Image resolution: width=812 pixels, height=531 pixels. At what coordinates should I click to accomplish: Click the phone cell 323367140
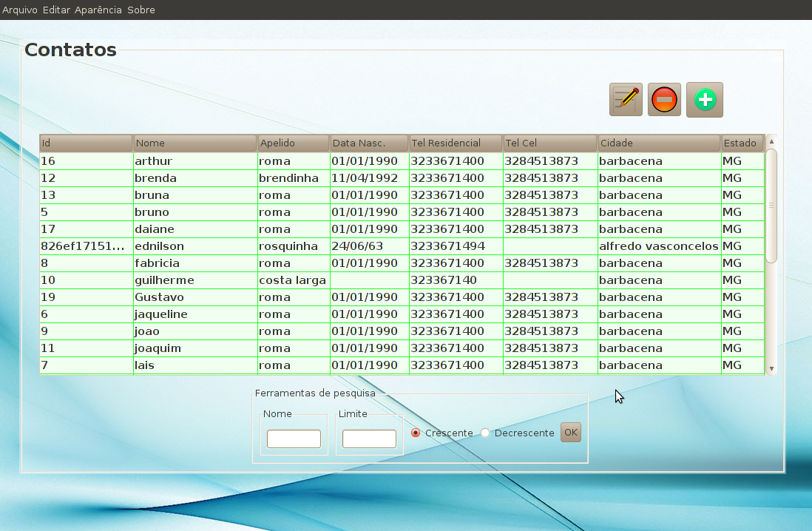(456, 280)
